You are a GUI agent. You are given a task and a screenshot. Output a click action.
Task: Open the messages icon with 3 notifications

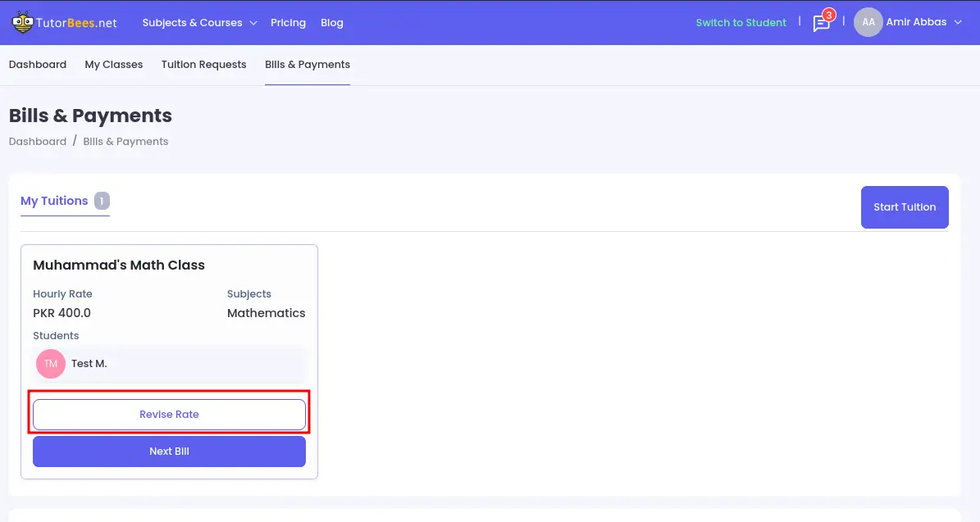[x=821, y=23]
